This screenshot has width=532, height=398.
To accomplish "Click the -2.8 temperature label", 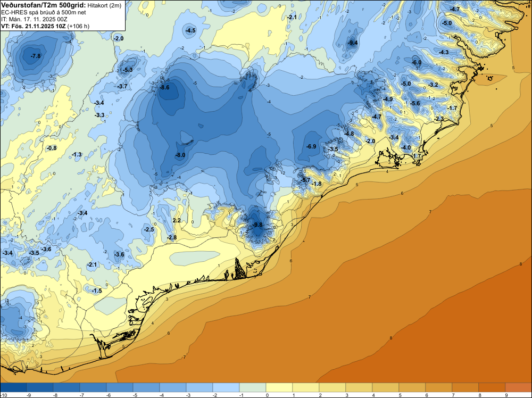I will pyautogui.click(x=172, y=237).
